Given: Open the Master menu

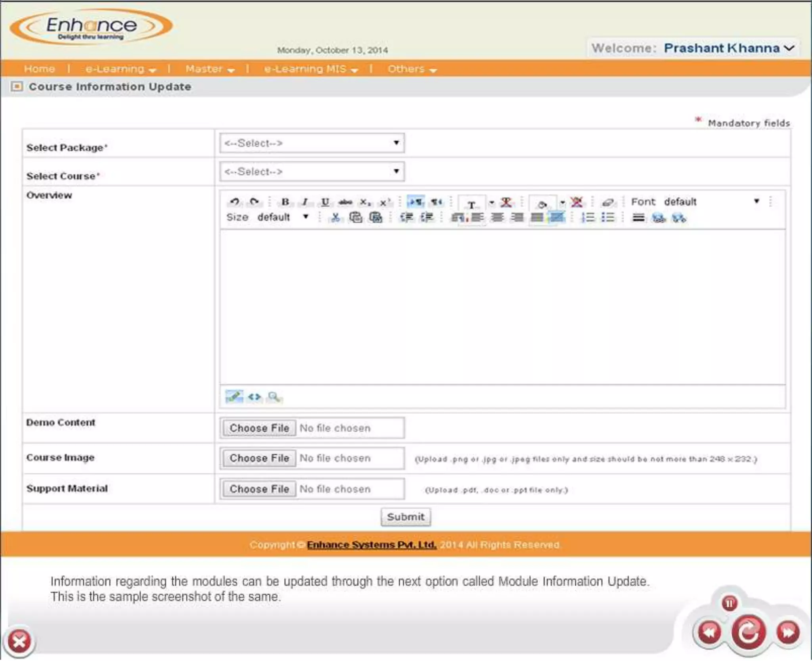Looking at the screenshot, I should [210, 69].
